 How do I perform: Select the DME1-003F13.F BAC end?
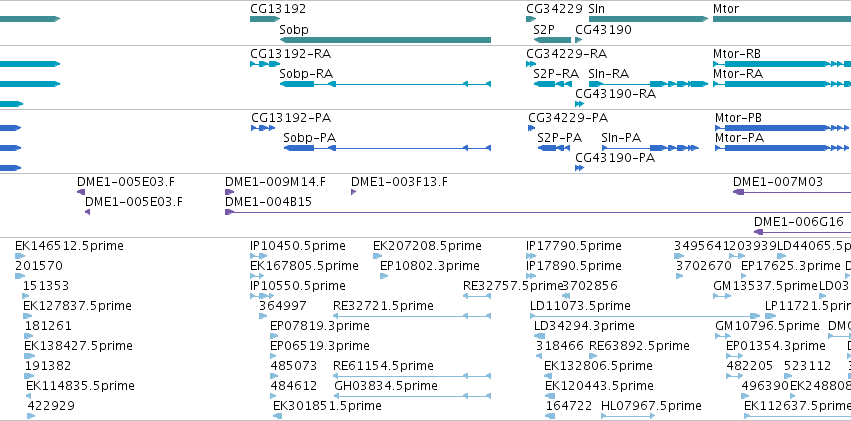pyautogui.click(x=353, y=192)
